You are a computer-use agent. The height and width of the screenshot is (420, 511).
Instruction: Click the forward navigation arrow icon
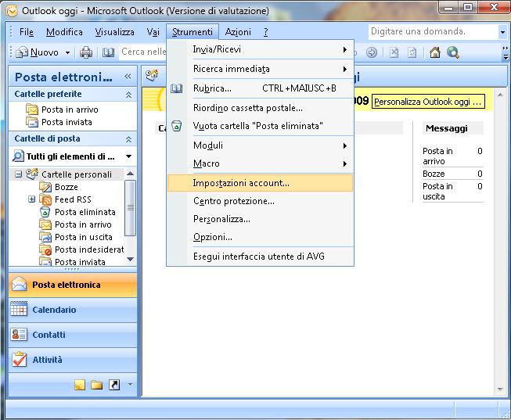pos(372,52)
